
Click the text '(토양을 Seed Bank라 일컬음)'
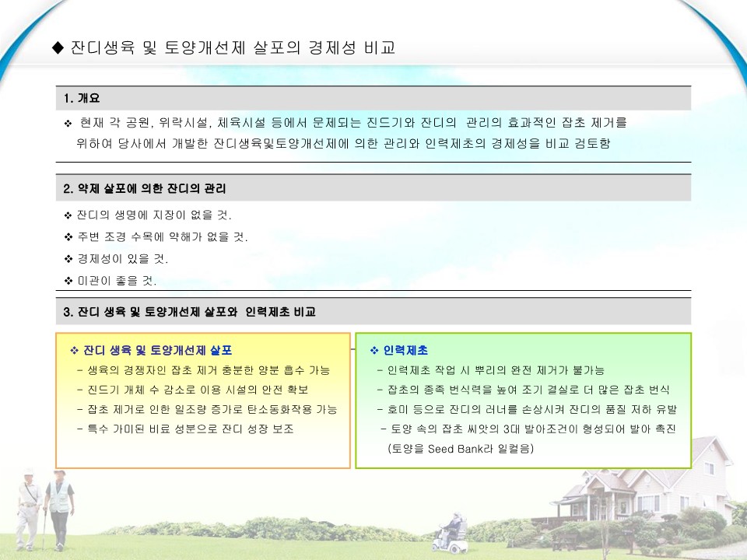coord(461,449)
